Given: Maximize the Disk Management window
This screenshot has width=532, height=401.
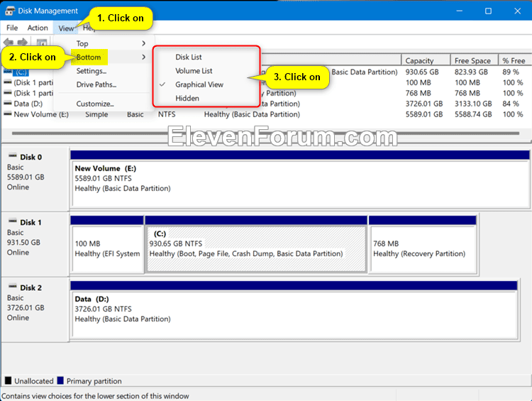Looking at the screenshot, I should coord(488,11).
